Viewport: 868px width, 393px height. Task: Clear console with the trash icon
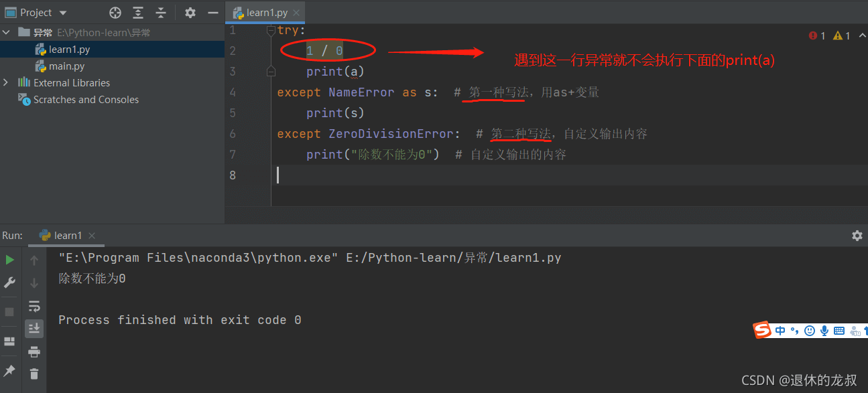pos(34,374)
